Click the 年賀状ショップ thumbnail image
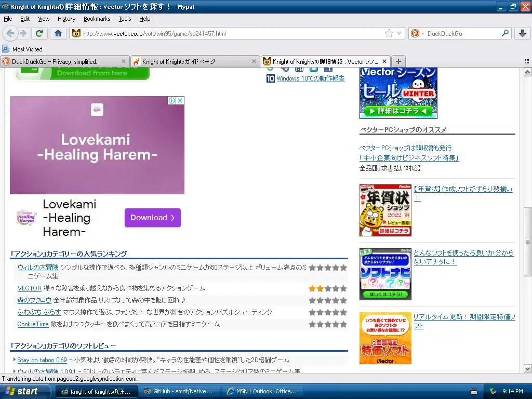 pyautogui.click(x=385, y=210)
